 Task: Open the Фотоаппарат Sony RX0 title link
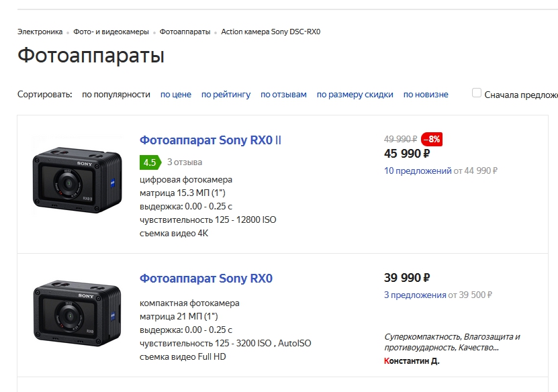click(x=205, y=279)
